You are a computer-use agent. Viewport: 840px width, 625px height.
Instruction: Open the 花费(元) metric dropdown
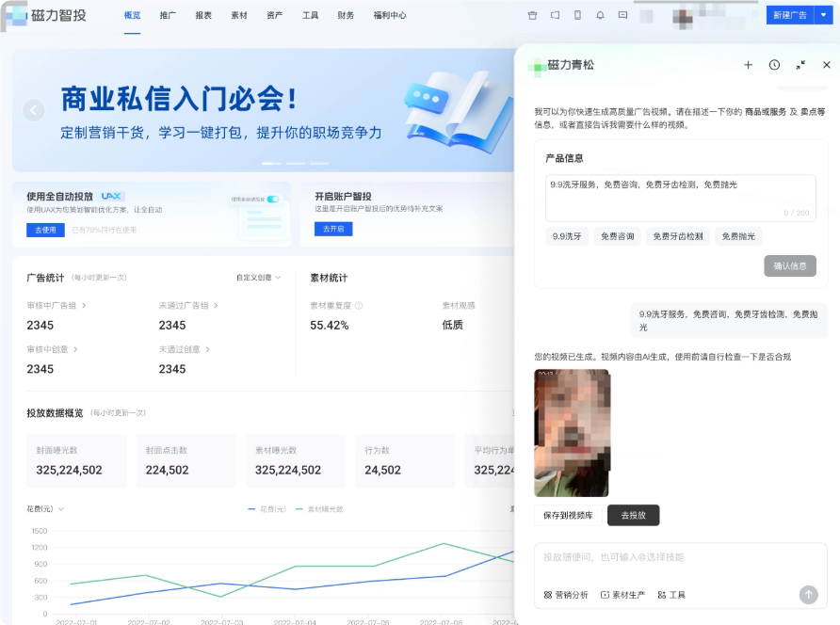(x=45, y=509)
